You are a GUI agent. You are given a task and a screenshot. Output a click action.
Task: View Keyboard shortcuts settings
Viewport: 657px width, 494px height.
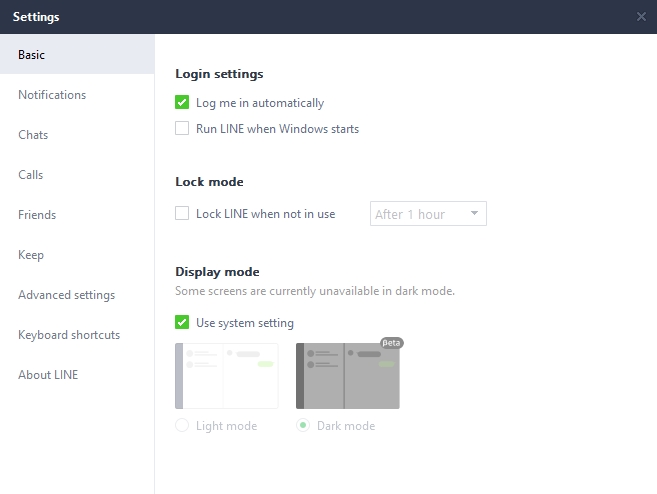(77, 335)
